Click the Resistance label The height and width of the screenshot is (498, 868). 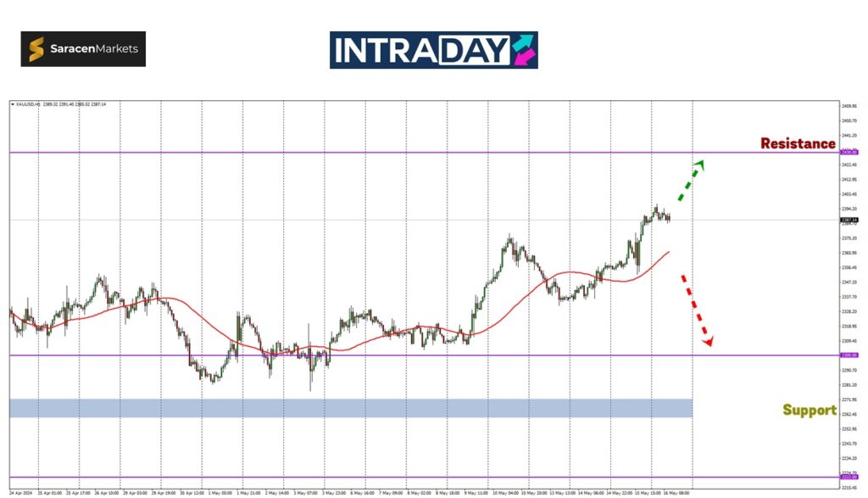(797, 143)
